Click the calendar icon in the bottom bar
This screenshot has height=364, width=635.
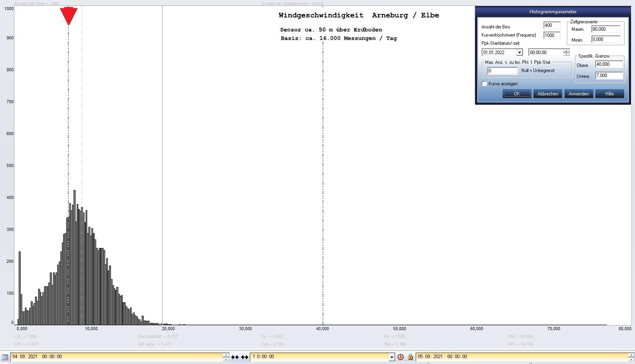(x=5, y=357)
